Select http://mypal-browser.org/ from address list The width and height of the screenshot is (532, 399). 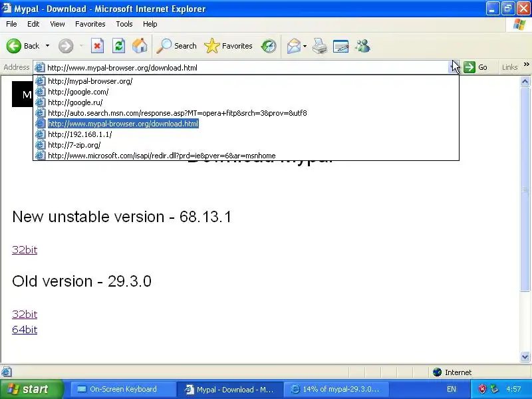(x=246, y=81)
